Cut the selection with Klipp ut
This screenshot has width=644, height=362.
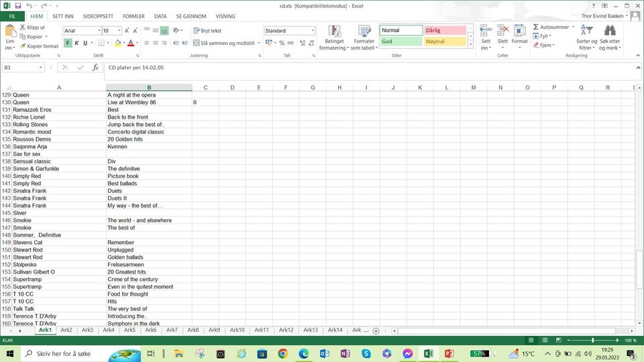point(32,27)
